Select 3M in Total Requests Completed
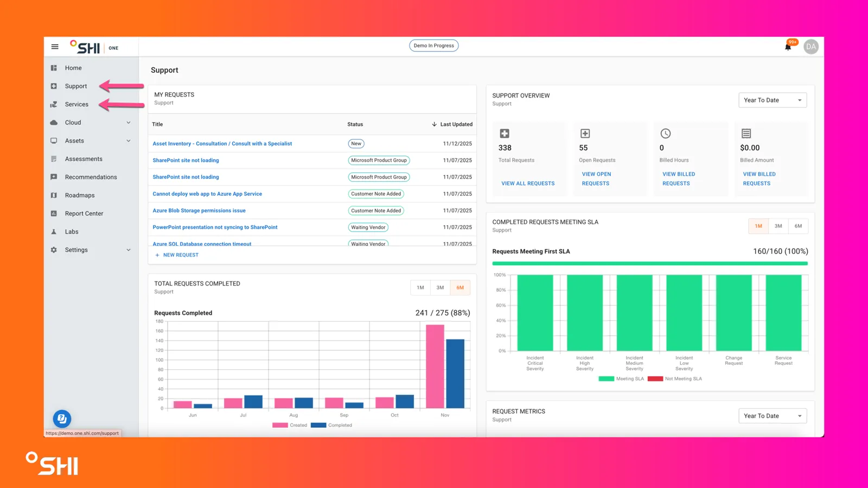The image size is (868, 488). [x=440, y=288]
